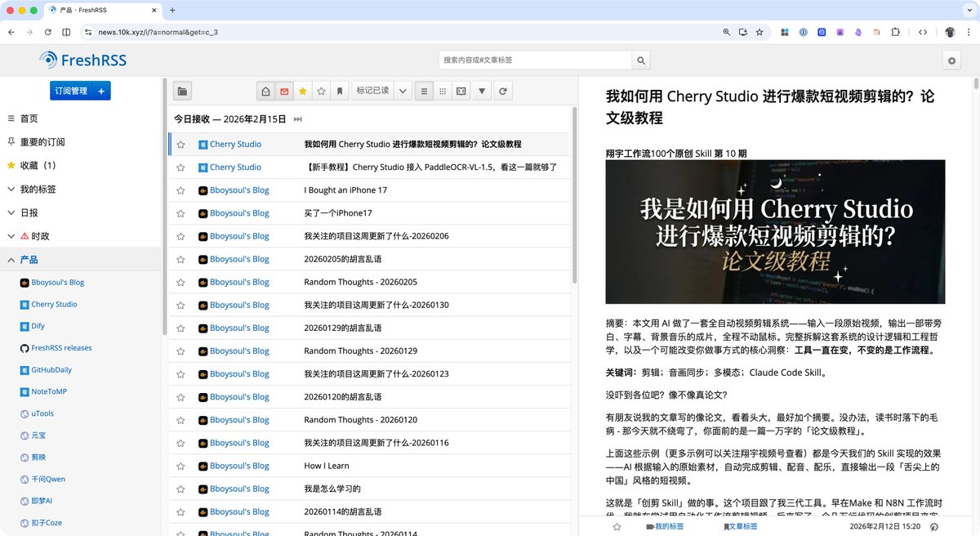Open article 我是怎么学习的
This screenshot has width=980, height=536.
(x=332, y=489)
